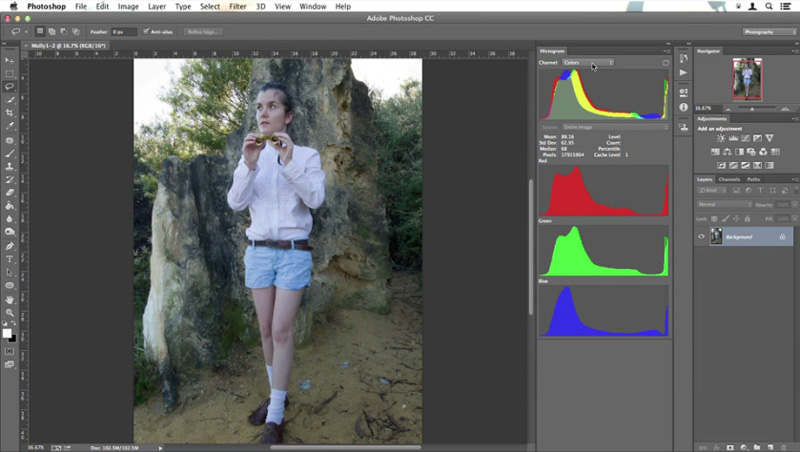Viewport: 800px width, 452px height.
Task: Select the Crop tool
Action: [x=10, y=113]
